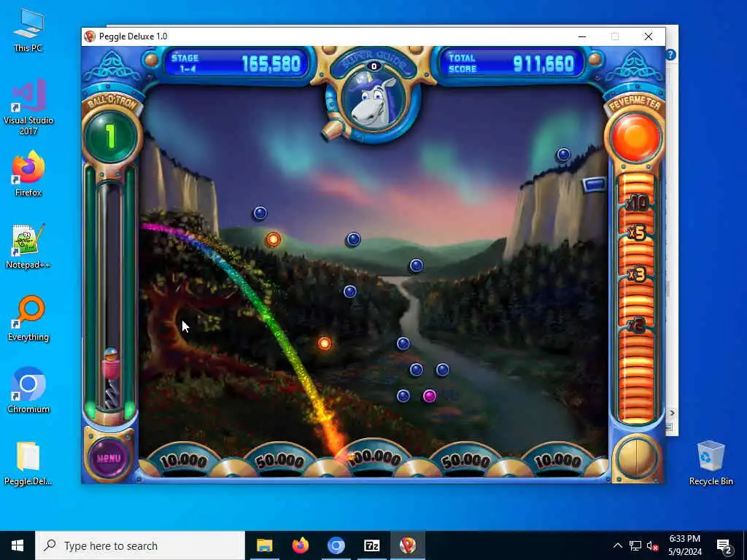Screen dimensions: 747x560
Task: Click the rightmost 10,000 bonus bucket
Action: (x=557, y=461)
